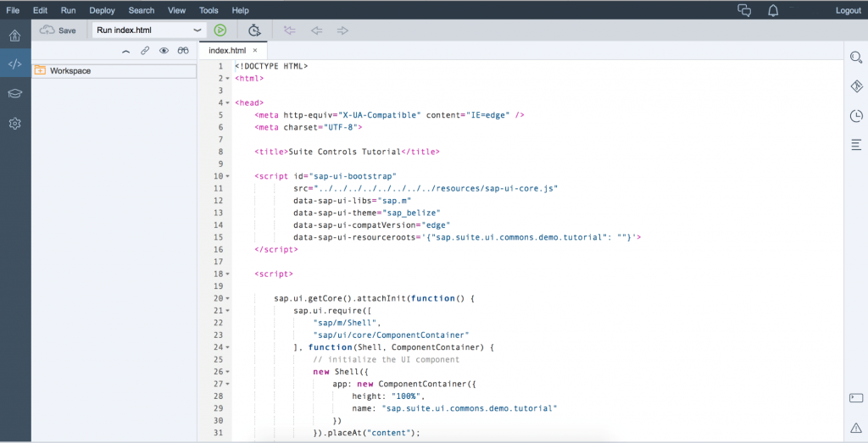
Task: Open the Search menu
Action: 142,10
